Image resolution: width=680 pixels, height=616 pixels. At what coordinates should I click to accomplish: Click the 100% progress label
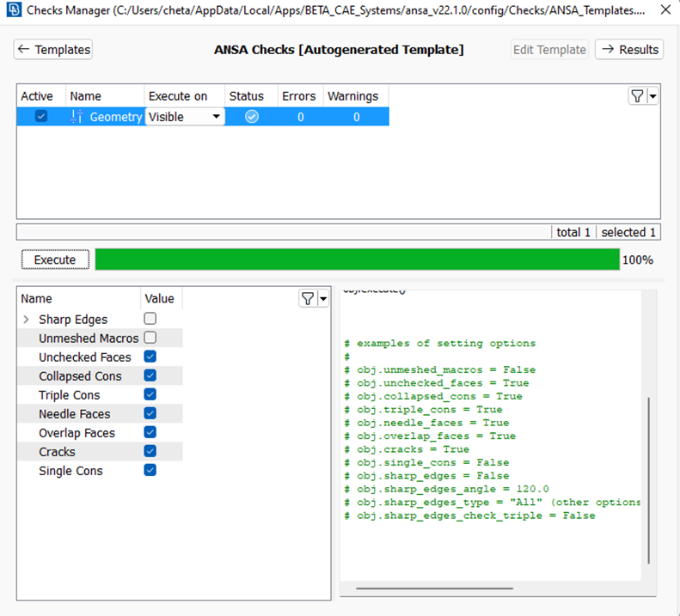point(638,260)
